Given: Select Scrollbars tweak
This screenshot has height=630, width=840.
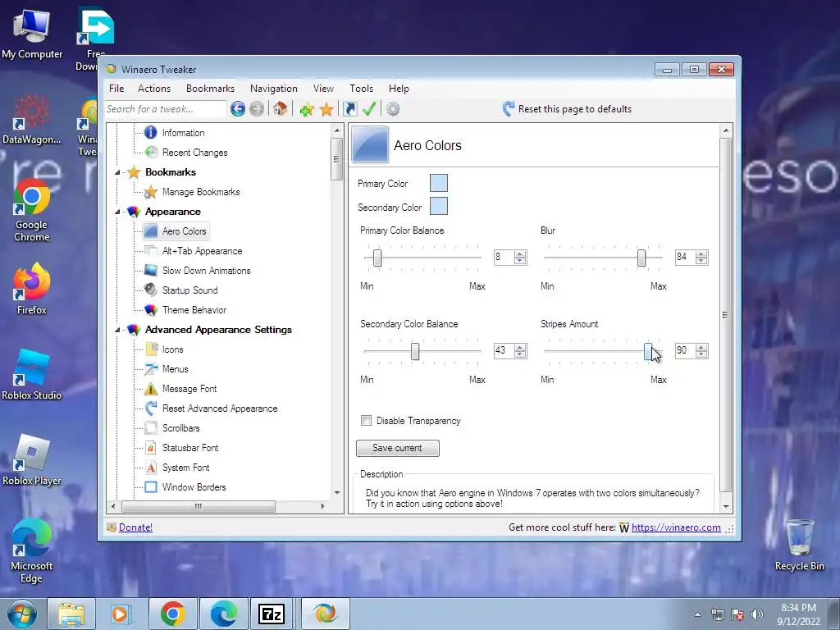Looking at the screenshot, I should pos(180,428).
